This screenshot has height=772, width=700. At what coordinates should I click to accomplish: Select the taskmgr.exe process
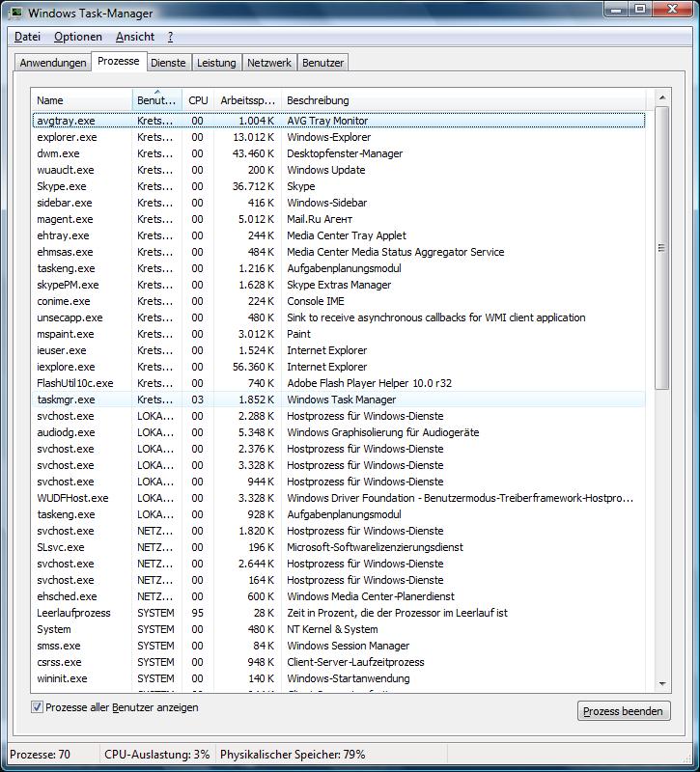(x=339, y=400)
